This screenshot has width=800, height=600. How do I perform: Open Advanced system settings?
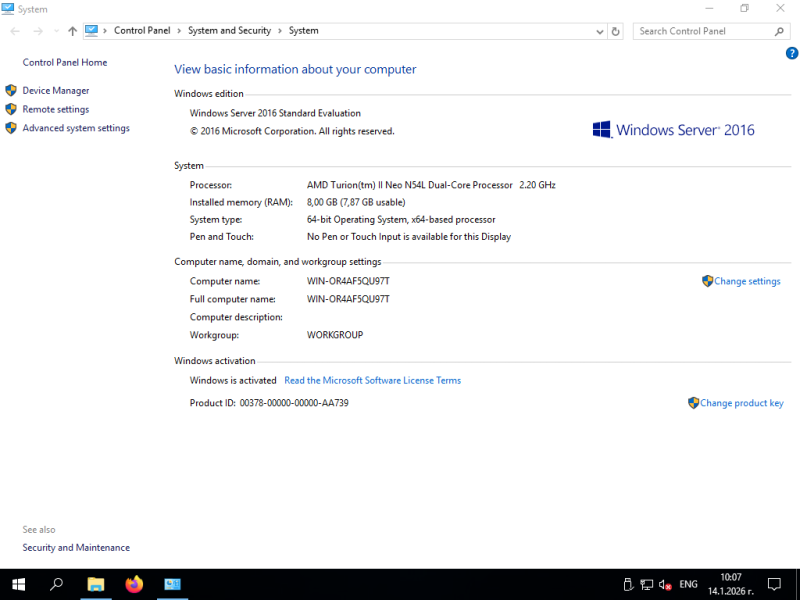tap(76, 128)
